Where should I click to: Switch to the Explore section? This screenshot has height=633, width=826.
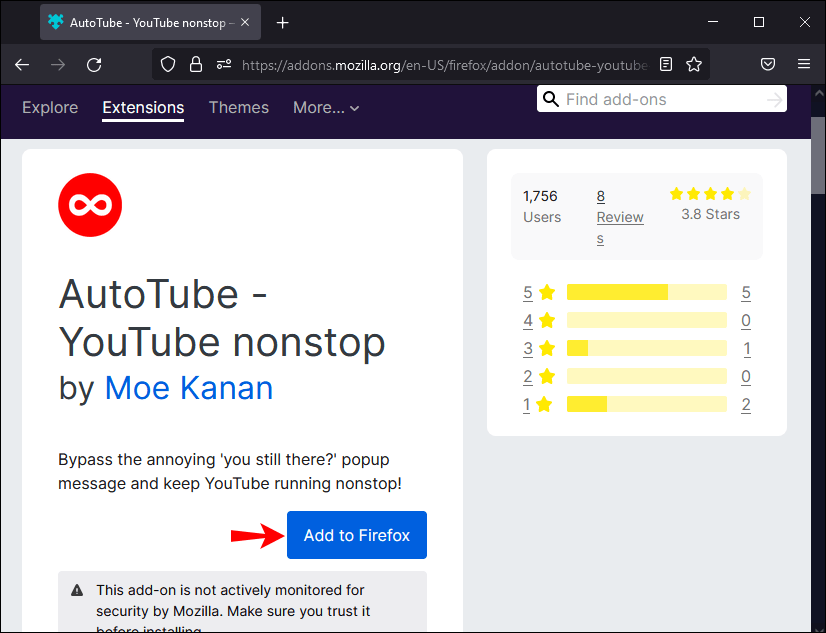point(50,108)
